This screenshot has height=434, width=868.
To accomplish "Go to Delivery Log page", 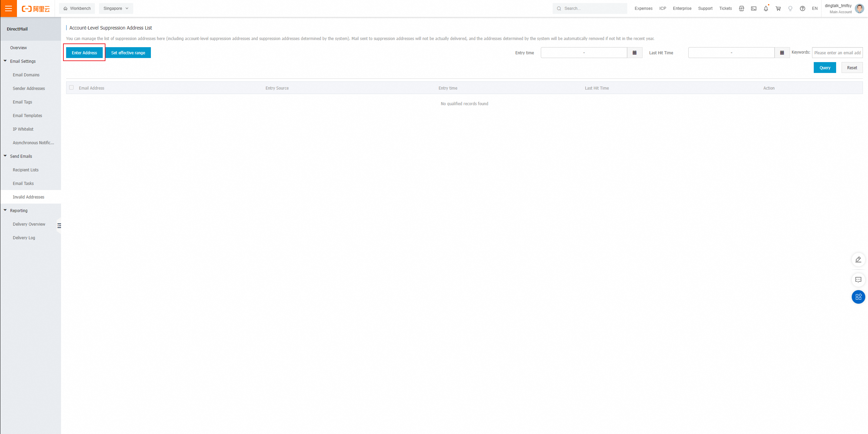I will coord(24,238).
